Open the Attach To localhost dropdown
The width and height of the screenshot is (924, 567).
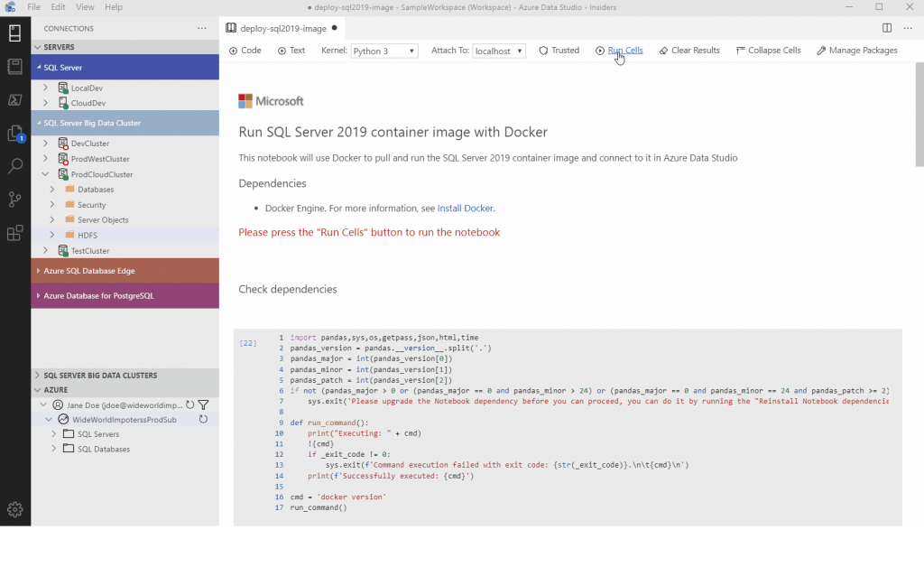499,51
